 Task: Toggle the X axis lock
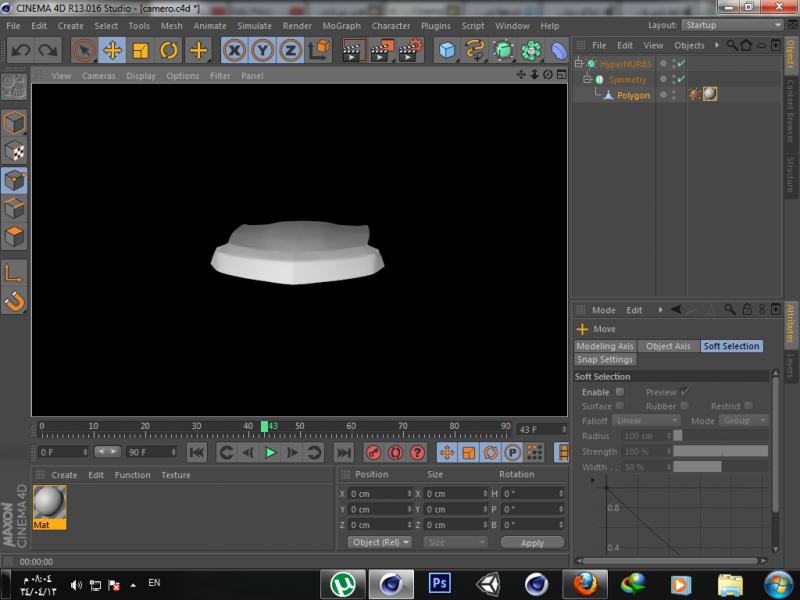[234, 50]
